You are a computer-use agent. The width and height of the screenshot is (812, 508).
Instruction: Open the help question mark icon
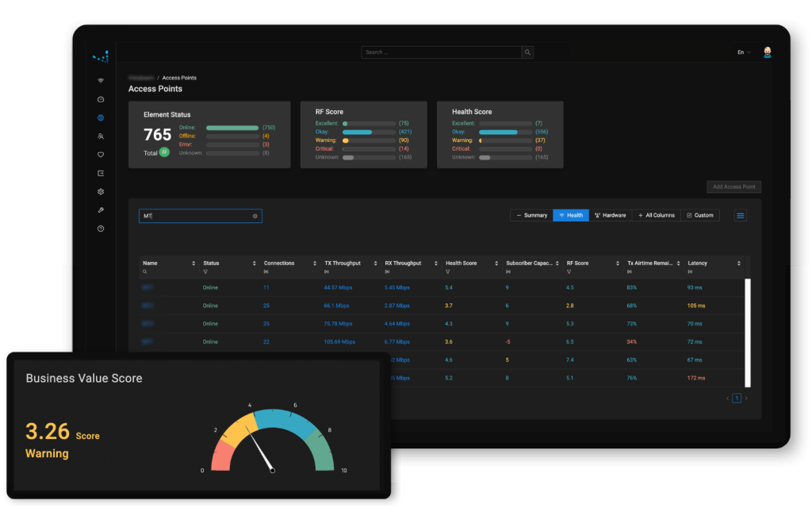[101, 229]
